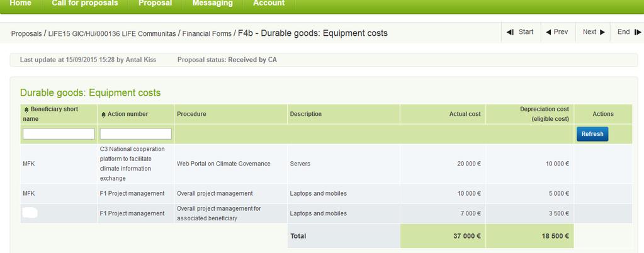
Task: Focus the Beneficiary short name filter field
Action: point(59,134)
